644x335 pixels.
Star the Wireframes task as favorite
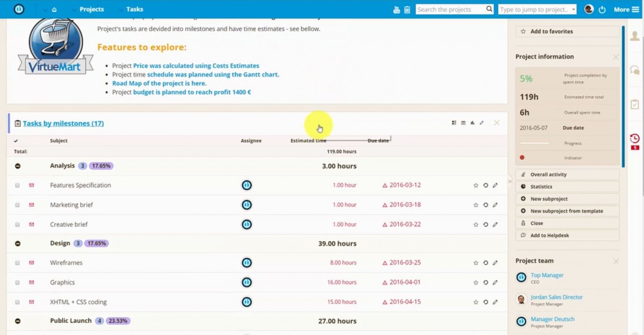pos(475,263)
